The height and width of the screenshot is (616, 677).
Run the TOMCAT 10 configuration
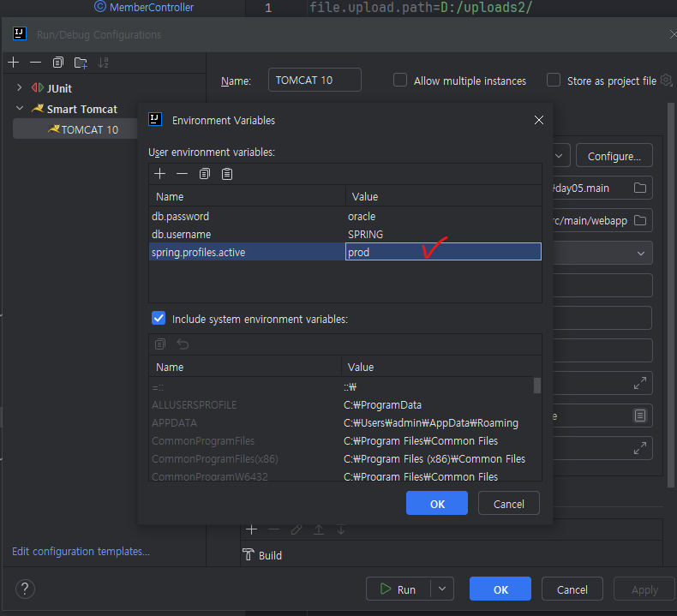point(398,589)
